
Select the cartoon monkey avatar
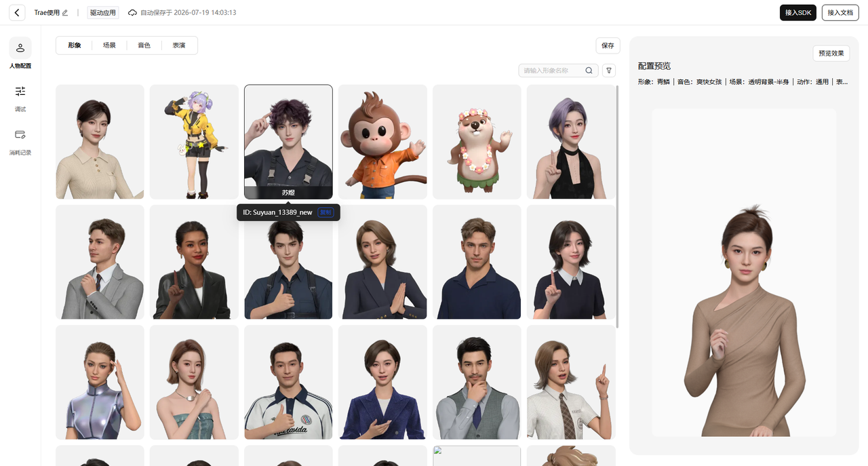pyautogui.click(x=382, y=142)
